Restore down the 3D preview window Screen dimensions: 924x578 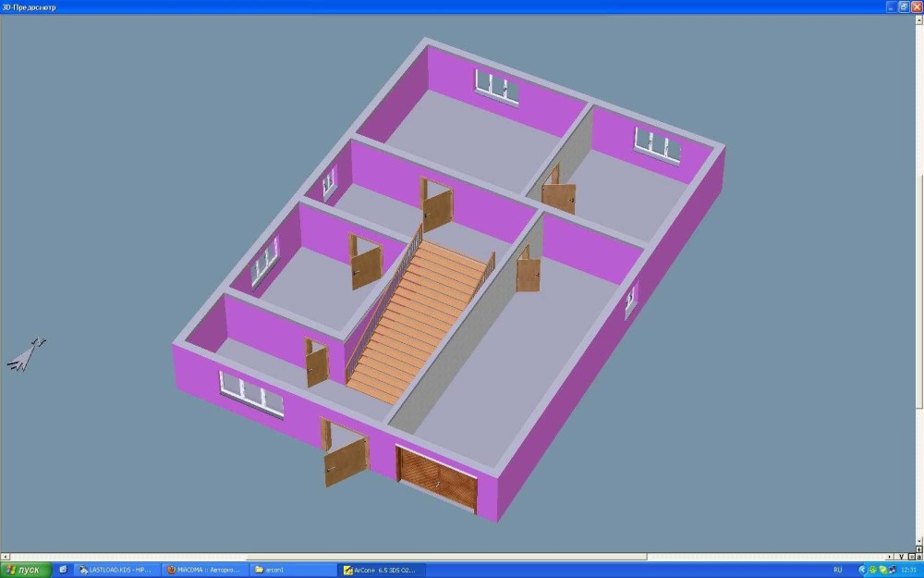point(903,6)
